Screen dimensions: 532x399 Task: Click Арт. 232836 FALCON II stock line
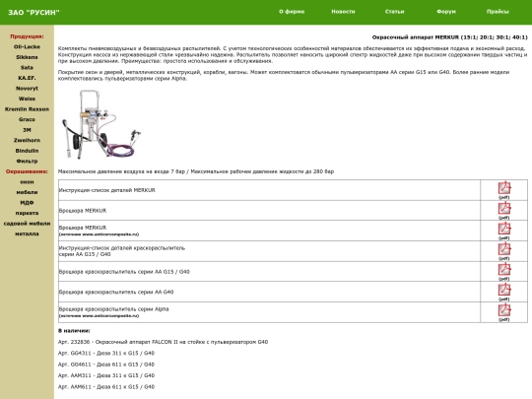click(163, 342)
